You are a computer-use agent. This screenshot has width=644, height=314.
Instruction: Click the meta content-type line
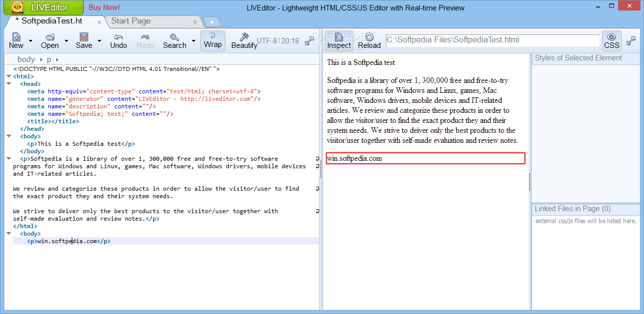(144, 91)
